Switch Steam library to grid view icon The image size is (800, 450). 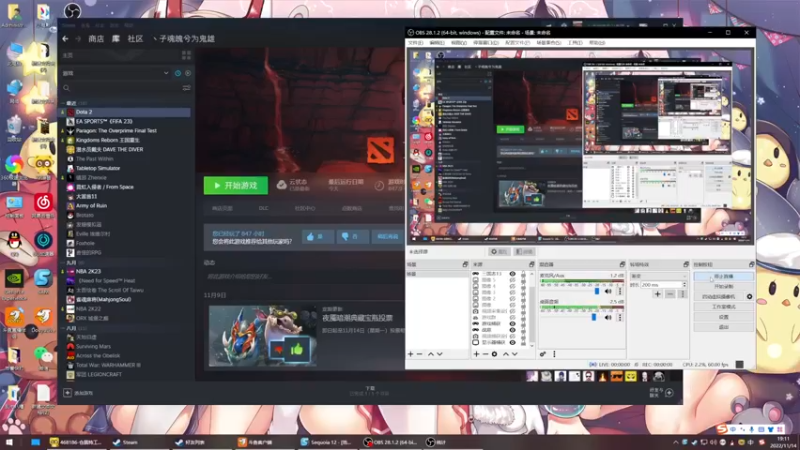click(x=186, y=55)
